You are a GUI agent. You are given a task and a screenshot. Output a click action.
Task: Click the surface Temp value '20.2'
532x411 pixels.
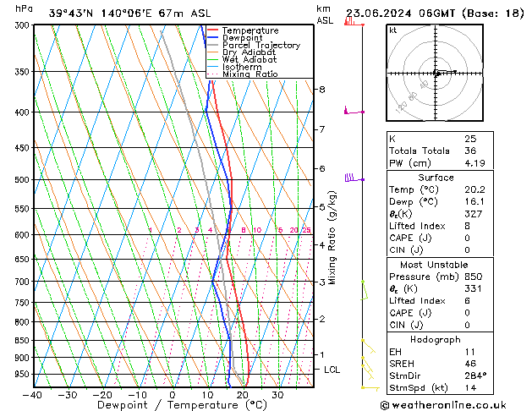point(474,189)
